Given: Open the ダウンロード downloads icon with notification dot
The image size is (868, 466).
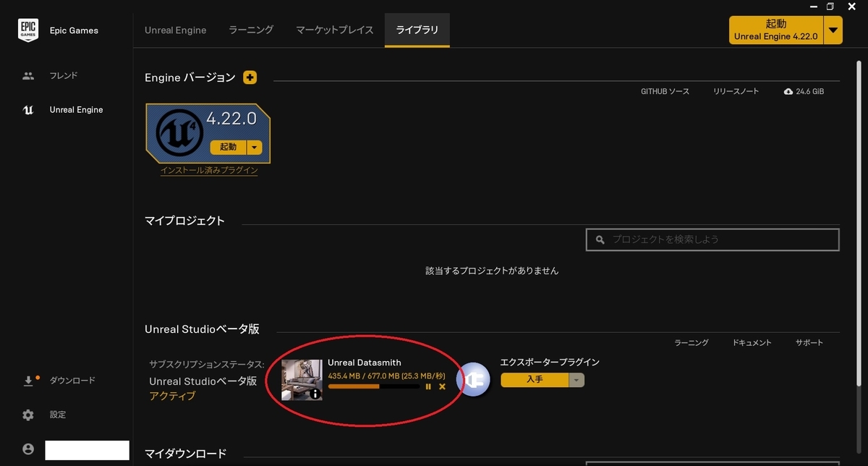Looking at the screenshot, I should coord(27,379).
